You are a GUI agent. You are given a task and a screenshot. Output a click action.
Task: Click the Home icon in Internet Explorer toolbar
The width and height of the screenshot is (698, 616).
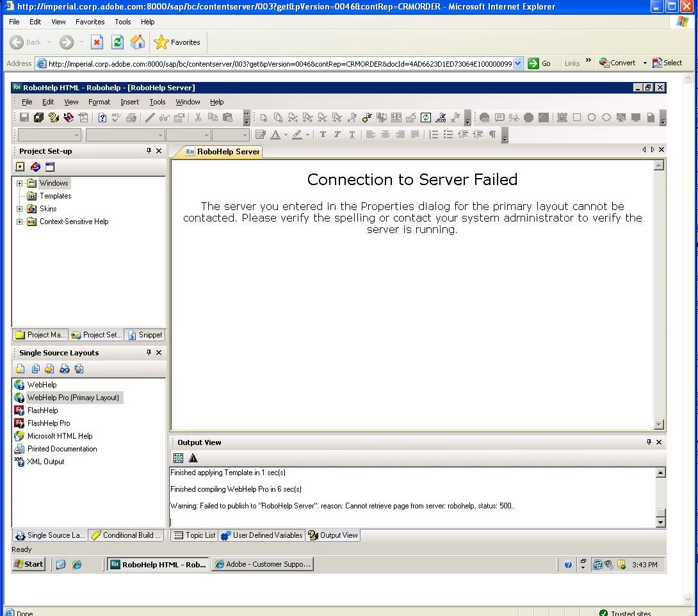[x=138, y=42]
